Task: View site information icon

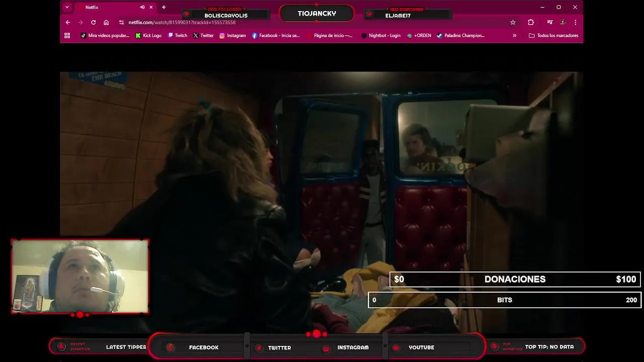Action: pos(121,22)
